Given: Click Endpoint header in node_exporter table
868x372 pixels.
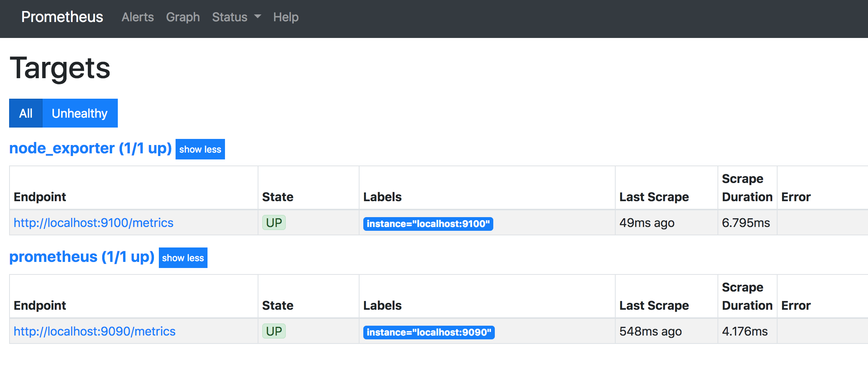Looking at the screenshot, I should point(40,197).
